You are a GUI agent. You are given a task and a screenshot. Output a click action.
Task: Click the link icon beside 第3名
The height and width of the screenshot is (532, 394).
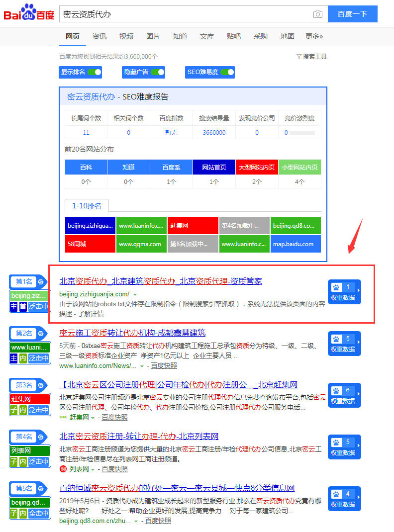41,385
